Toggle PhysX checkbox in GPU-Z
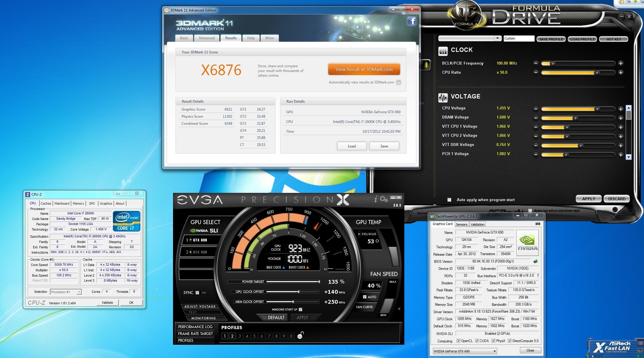The width and height of the screenshot is (644, 358). click(x=493, y=341)
